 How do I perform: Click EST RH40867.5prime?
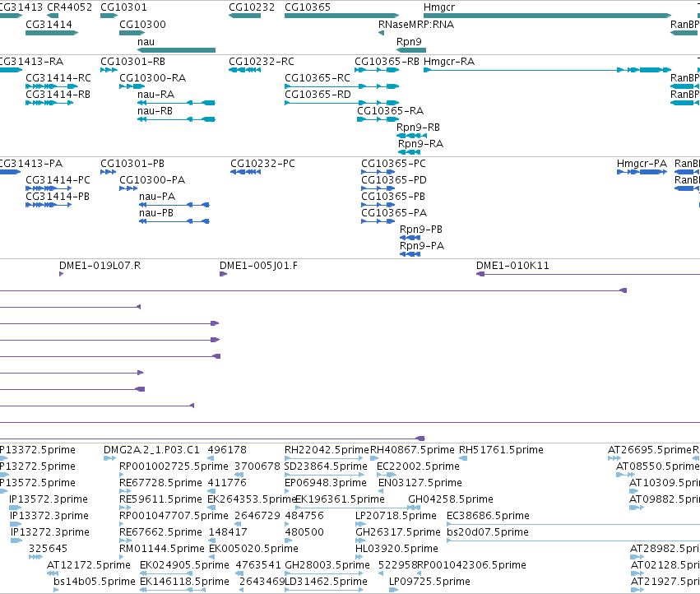[374, 458]
